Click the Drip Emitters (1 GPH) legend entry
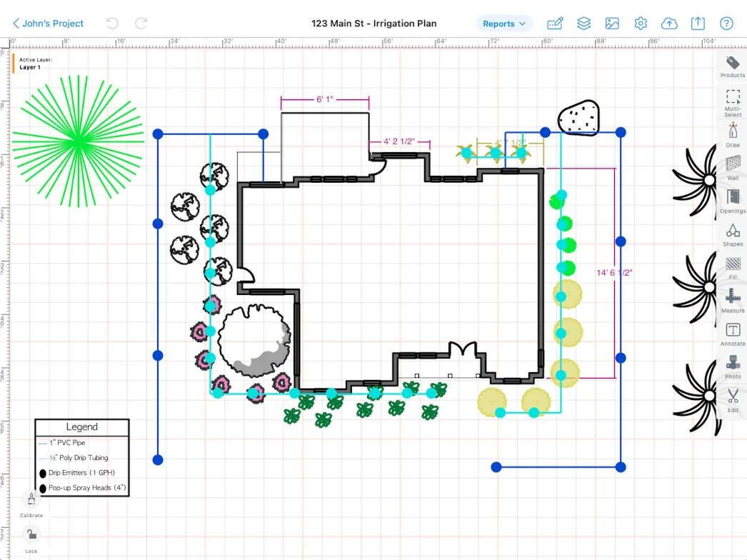 [77, 473]
